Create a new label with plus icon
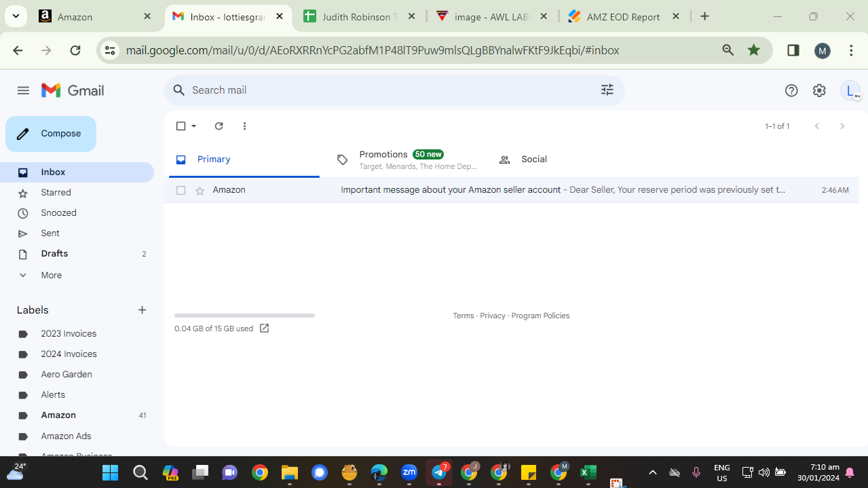The image size is (868, 488). tap(142, 310)
